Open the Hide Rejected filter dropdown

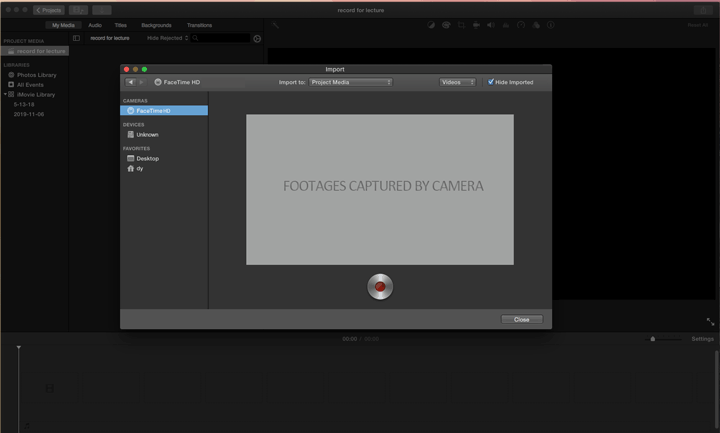(167, 38)
